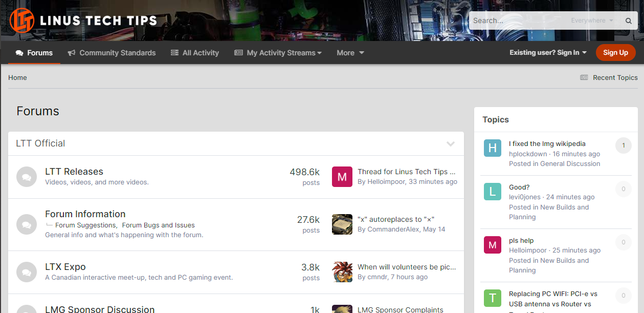Click Helloimpoor's M avatar in Topics sidebar

[493, 245]
